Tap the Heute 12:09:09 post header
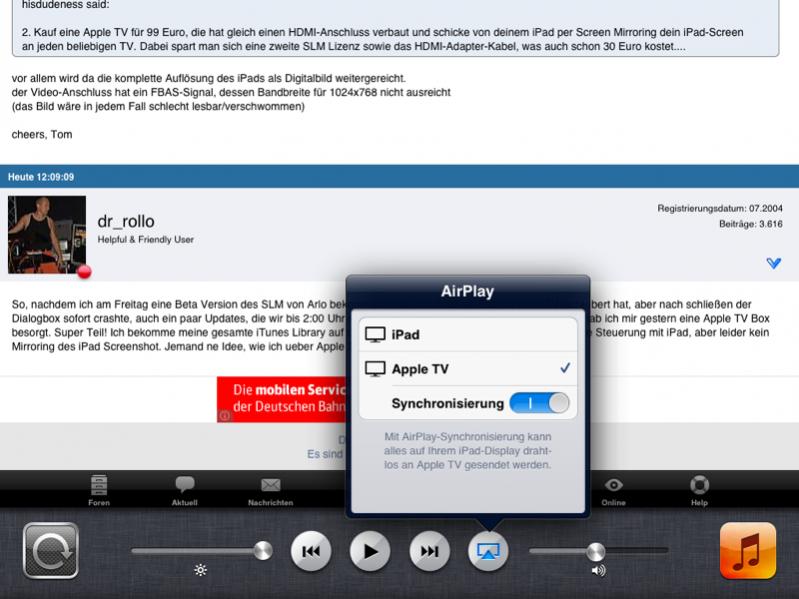This screenshot has height=599, width=799. coord(400,177)
